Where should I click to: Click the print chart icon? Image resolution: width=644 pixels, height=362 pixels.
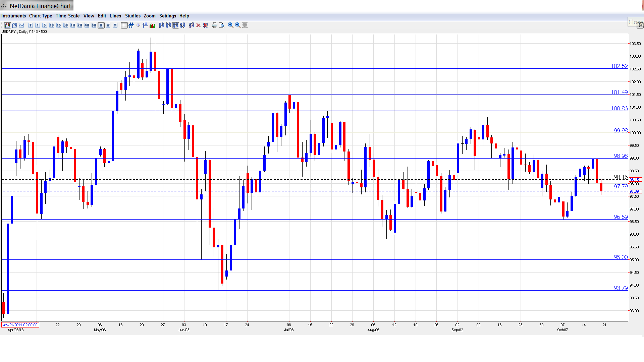pos(215,25)
